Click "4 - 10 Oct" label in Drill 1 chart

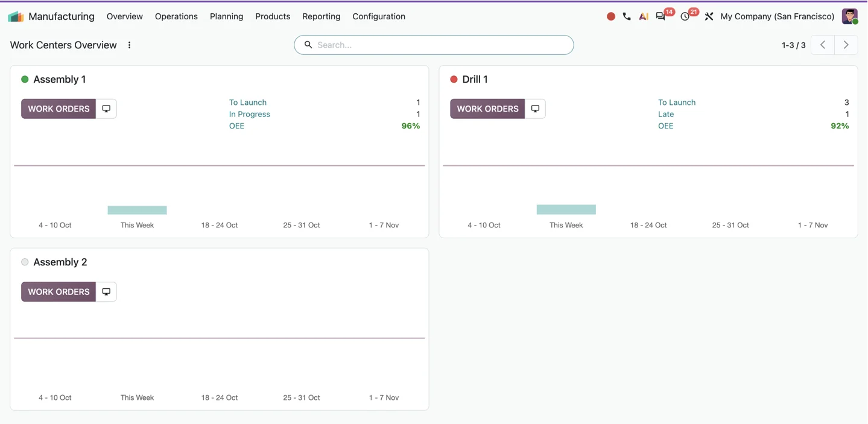pyautogui.click(x=484, y=225)
